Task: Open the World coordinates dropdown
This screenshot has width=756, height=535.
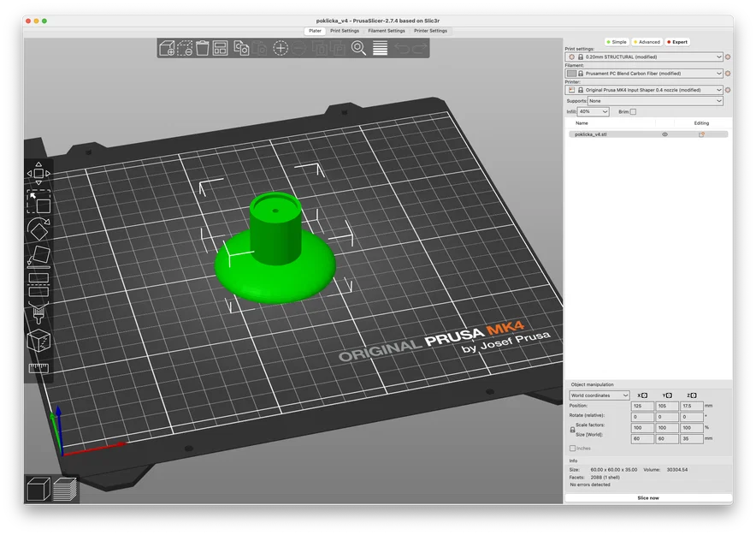Action: 599,395
